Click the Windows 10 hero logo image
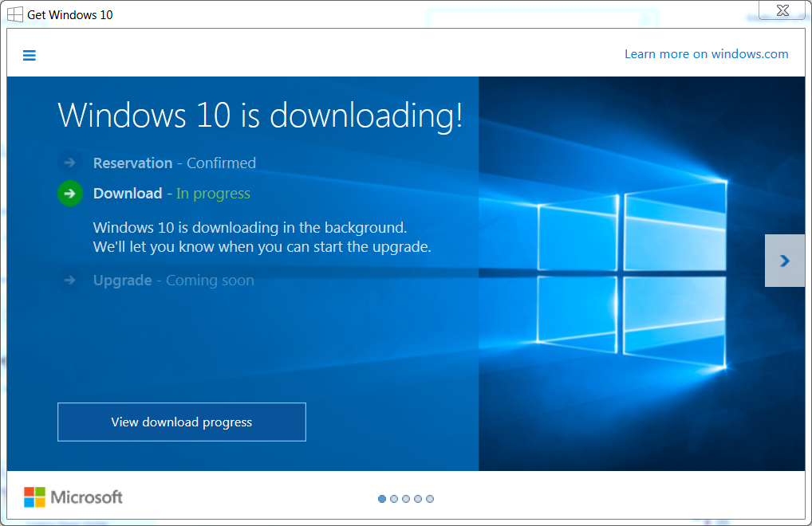This screenshot has width=812, height=526. (x=632, y=274)
